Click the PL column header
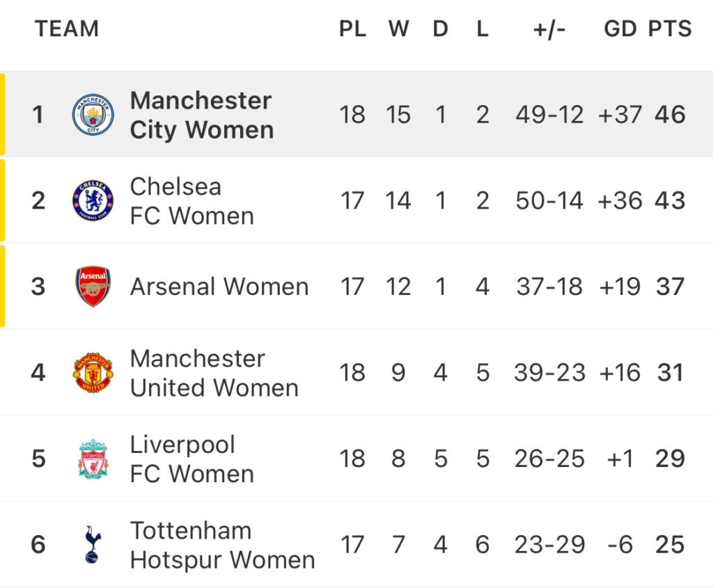Image resolution: width=713 pixels, height=588 pixels. tap(352, 29)
